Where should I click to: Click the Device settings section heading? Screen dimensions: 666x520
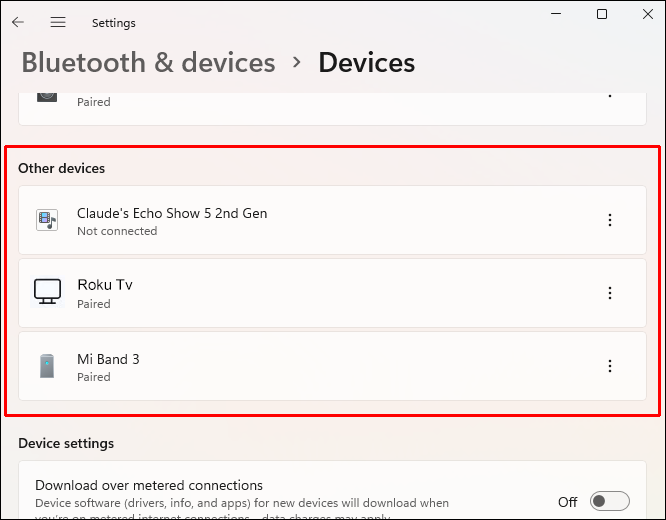tap(66, 443)
